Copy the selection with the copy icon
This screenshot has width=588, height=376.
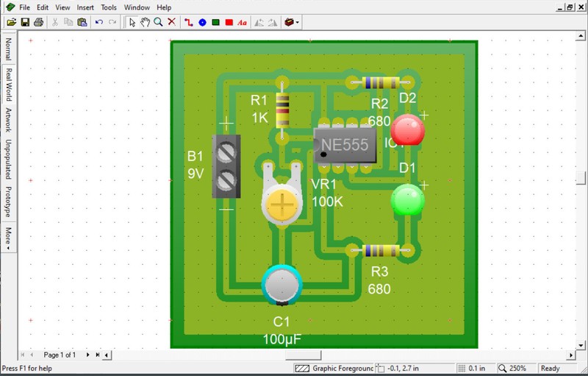(x=68, y=23)
